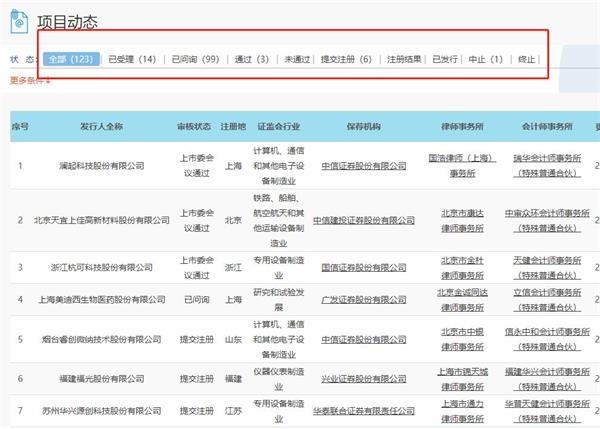Open law firm link 上海市锦天城律师事务所
Screen dimensions: 600x429
[462, 379]
